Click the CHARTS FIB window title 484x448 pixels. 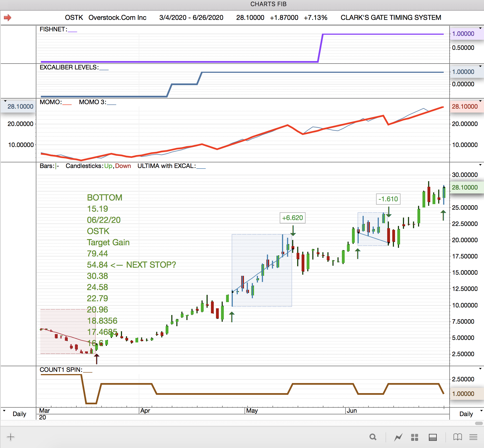click(x=269, y=4)
